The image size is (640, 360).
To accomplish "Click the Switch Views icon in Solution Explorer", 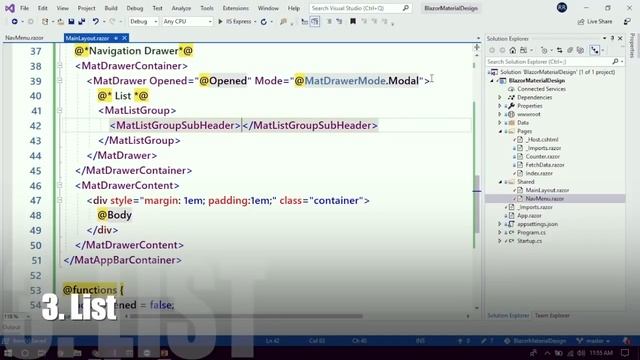I will point(523,50).
